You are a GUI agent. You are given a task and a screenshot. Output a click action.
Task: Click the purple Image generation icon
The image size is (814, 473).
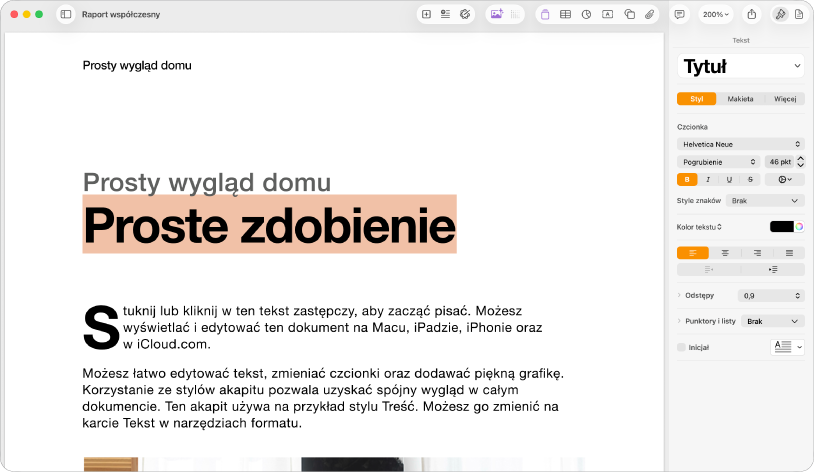coord(497,15)
